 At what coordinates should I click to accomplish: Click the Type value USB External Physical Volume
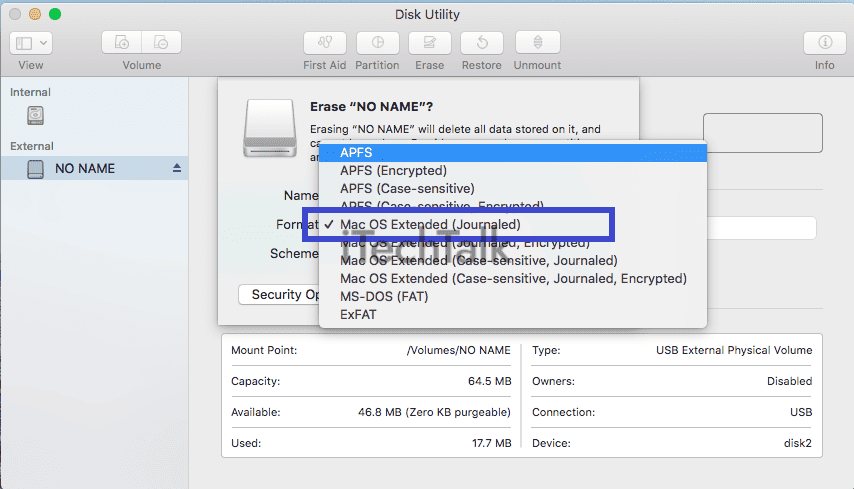pos(734,350)
